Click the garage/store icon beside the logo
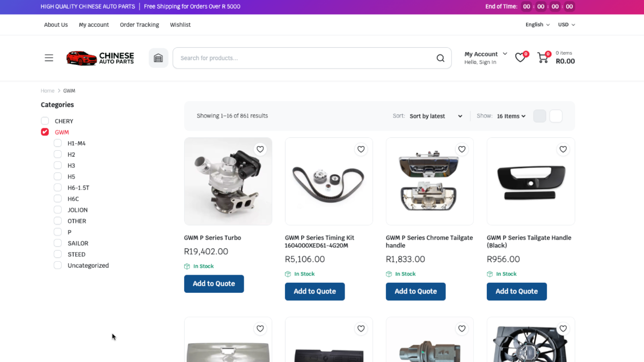 (x=158, y=57)
